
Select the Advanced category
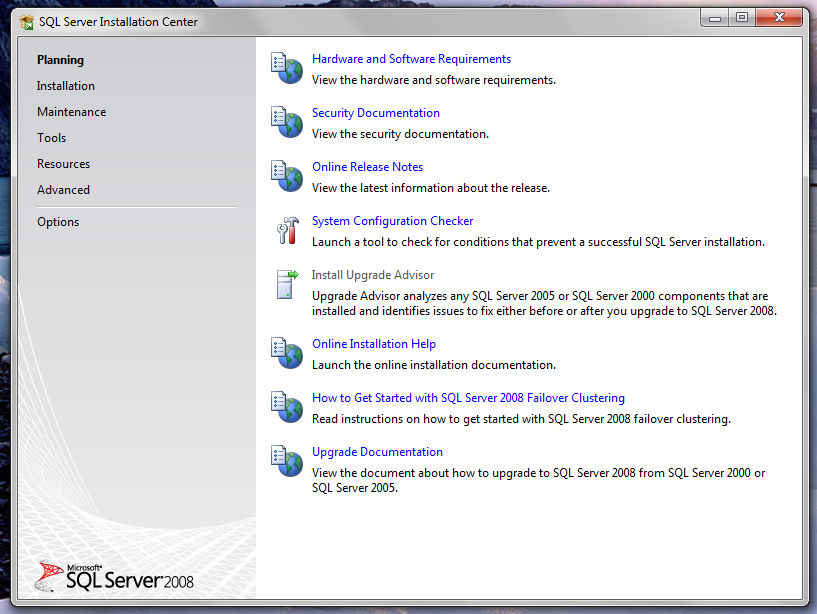(64, 190)
